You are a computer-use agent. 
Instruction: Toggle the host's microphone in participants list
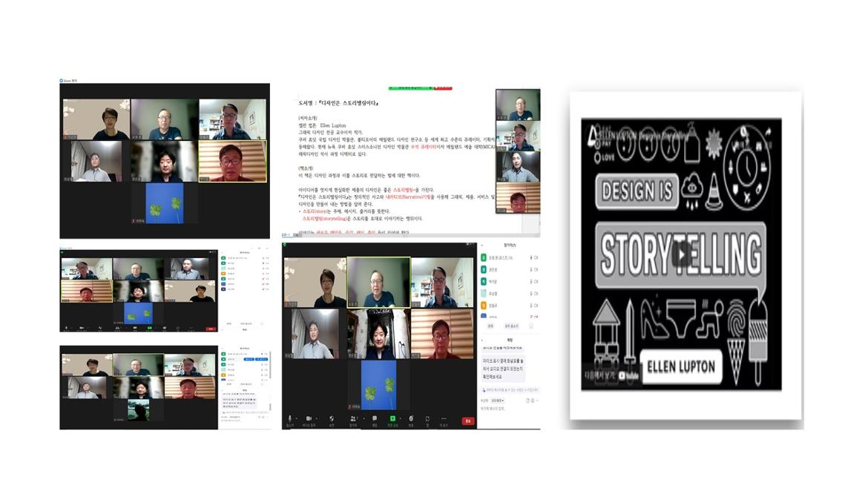(531, 258)
